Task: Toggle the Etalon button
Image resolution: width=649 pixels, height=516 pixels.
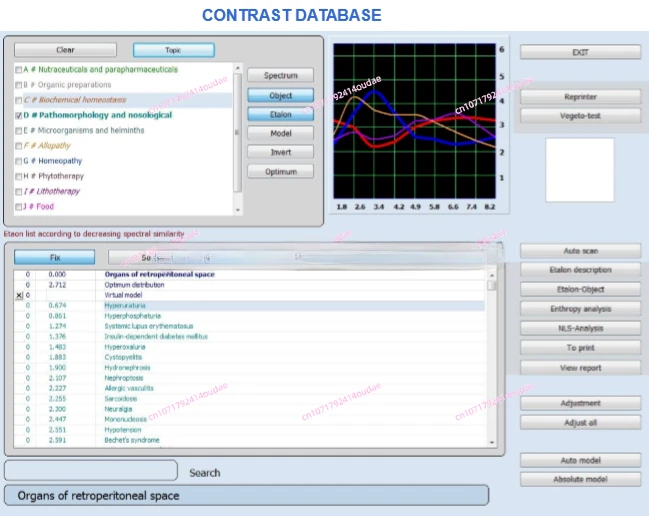Action: coord(281,114)
